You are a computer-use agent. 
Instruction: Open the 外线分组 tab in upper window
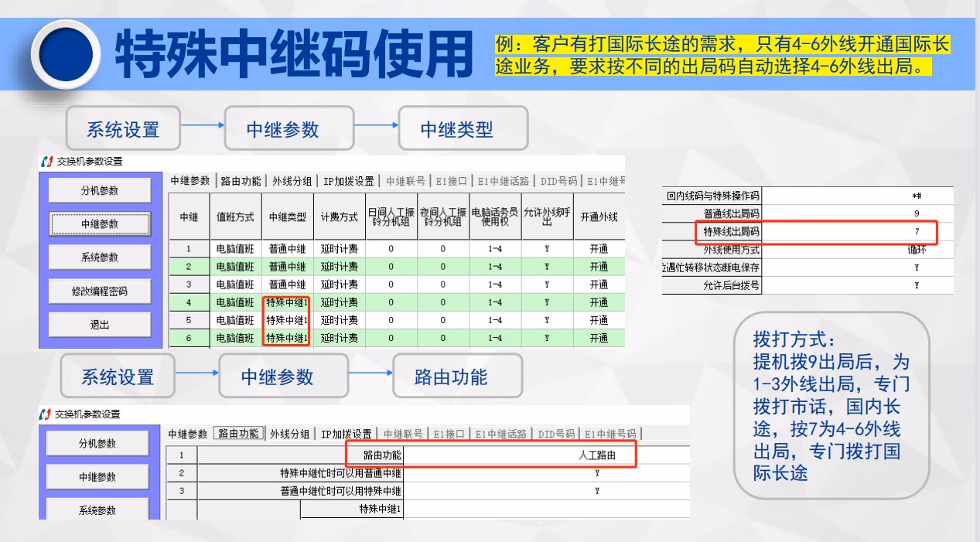292,181
